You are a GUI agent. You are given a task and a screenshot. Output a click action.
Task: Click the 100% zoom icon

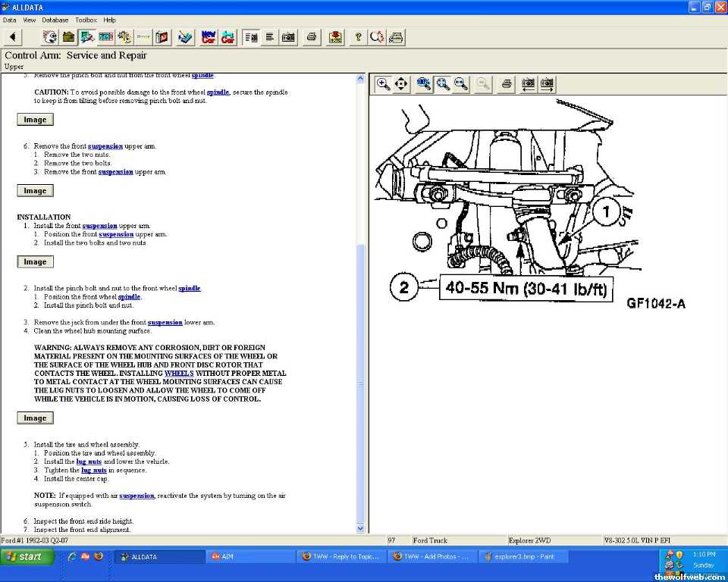[424, 84]
